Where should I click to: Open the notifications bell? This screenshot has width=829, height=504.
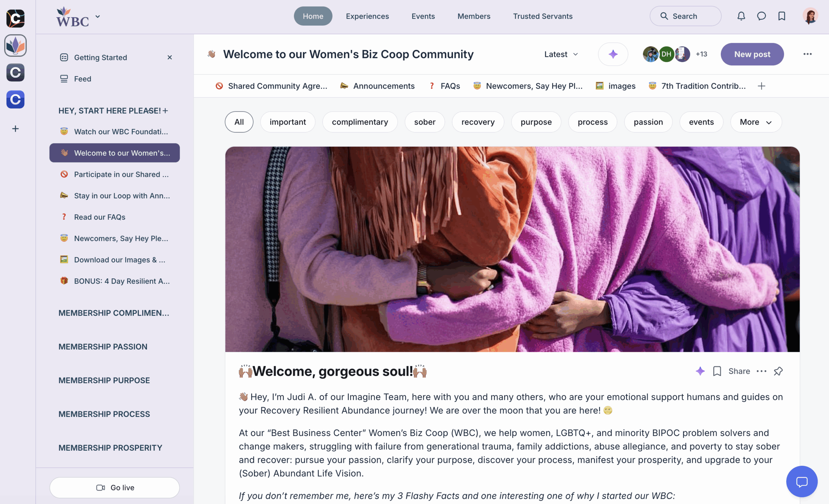pyautogui.click(x=741, y=16)
